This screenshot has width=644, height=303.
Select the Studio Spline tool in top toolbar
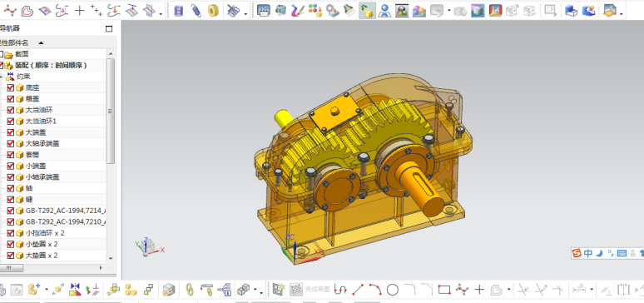click(10, 10)
